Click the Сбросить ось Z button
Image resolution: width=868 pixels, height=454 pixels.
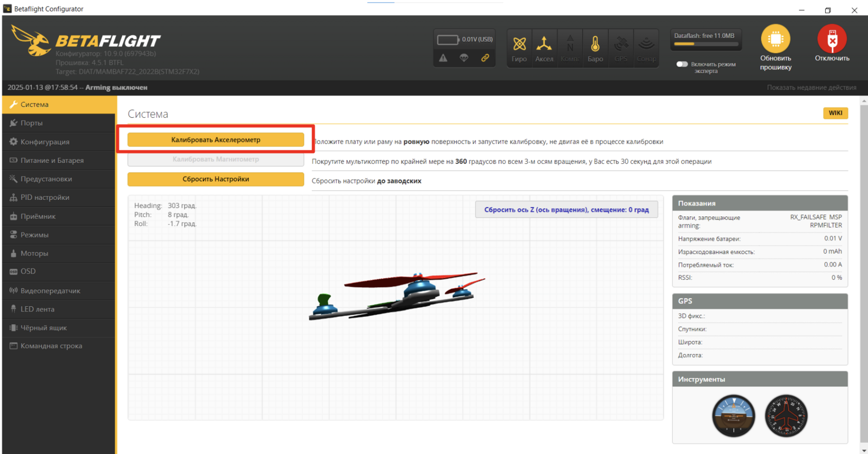566,210
